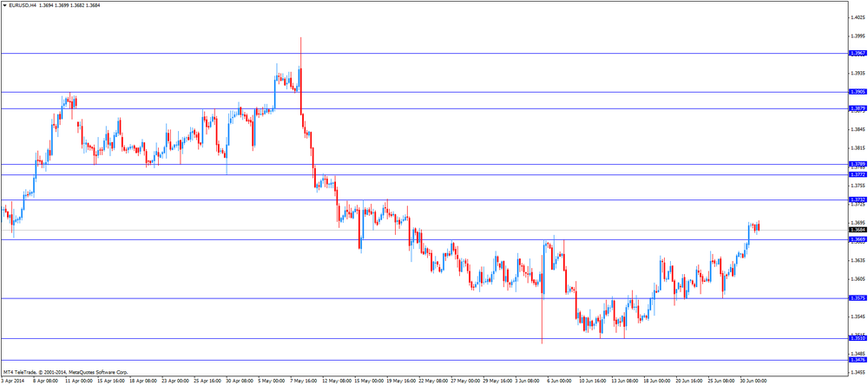Select the 1.3732 horizontal level label
The height and width of the screenshot is (385, 868).
[x=857, y=199]
